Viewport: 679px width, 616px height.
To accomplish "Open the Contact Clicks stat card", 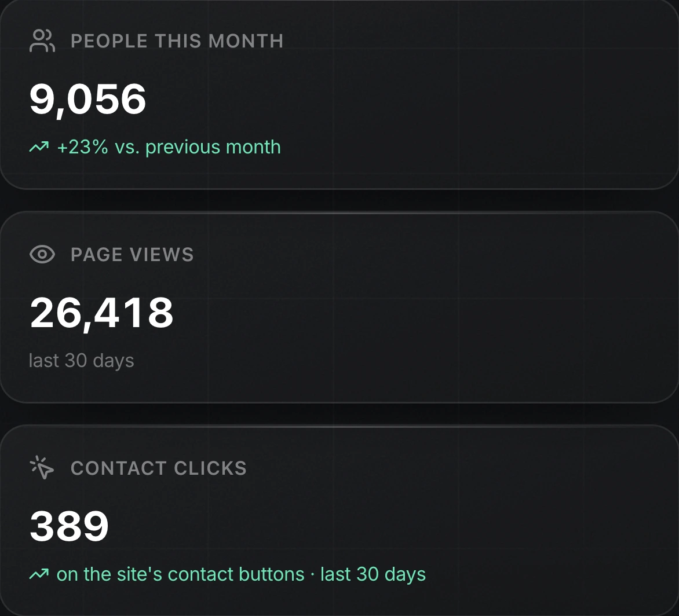I will point(339,520).
